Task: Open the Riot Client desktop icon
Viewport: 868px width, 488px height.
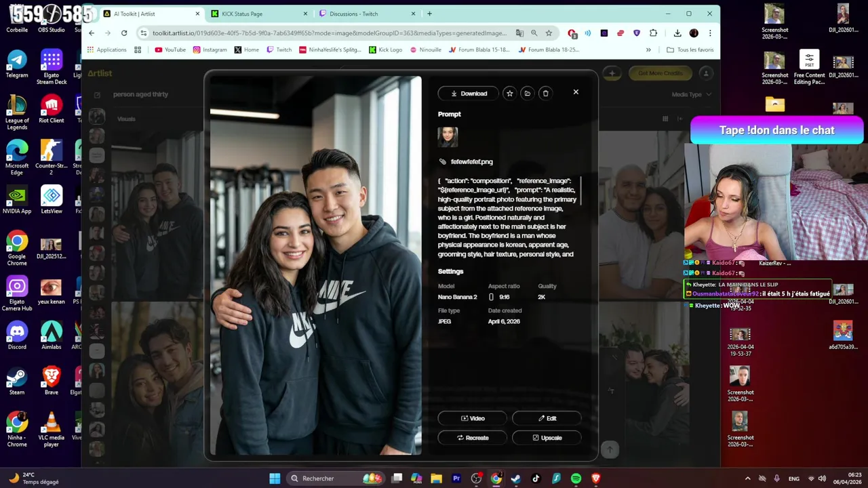Action: 52,110
